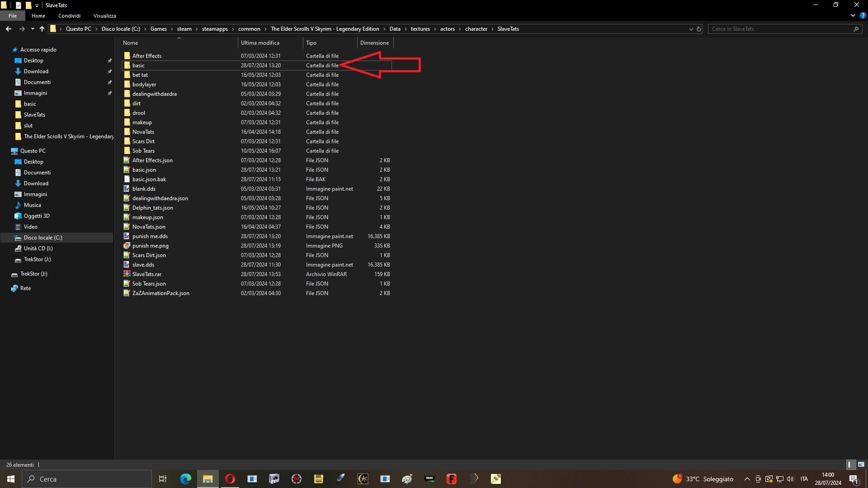Viewport: 868px width, 488px height.
Task: Click the character breadcrumb segment
Action: [x=476, y=29]
